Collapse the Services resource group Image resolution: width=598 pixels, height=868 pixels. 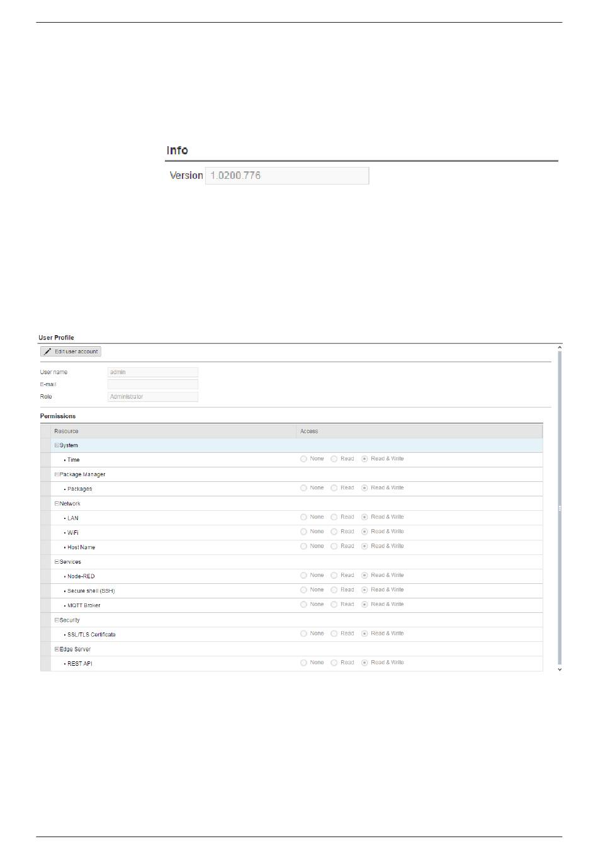[x=57, y=562]
